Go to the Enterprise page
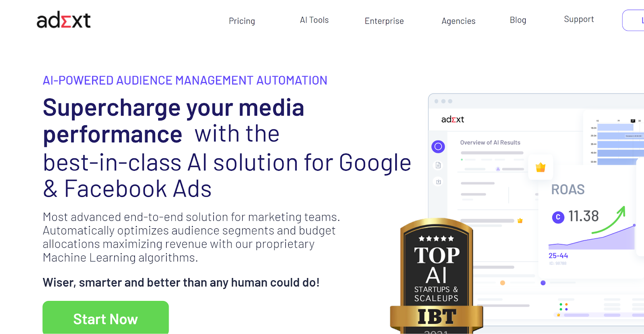 click(384, 21)
